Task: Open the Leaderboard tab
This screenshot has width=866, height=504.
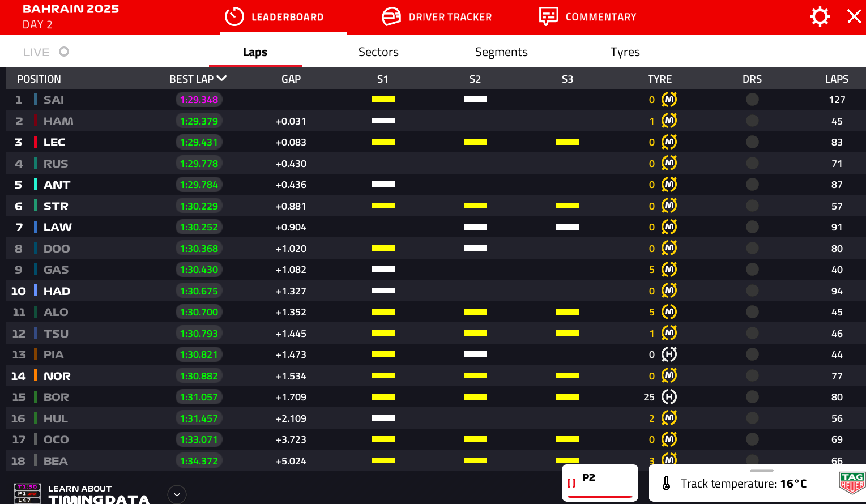Action: click(274, 17)
